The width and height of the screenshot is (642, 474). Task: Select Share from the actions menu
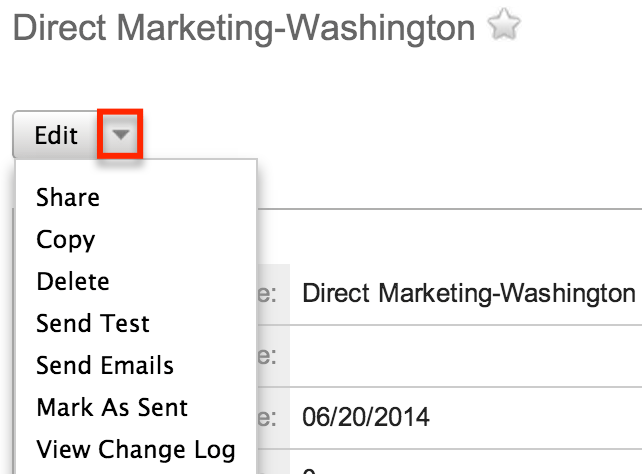(68, 198)
